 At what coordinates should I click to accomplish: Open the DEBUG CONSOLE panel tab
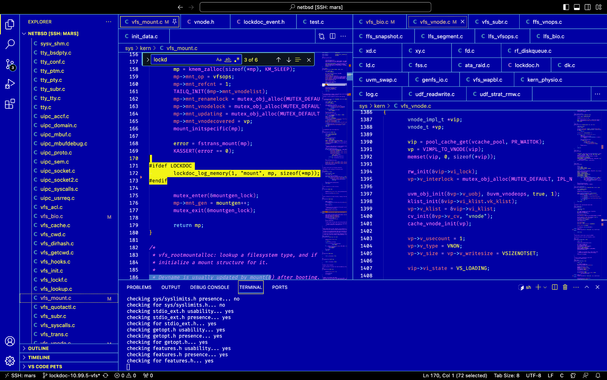[209, 287]
